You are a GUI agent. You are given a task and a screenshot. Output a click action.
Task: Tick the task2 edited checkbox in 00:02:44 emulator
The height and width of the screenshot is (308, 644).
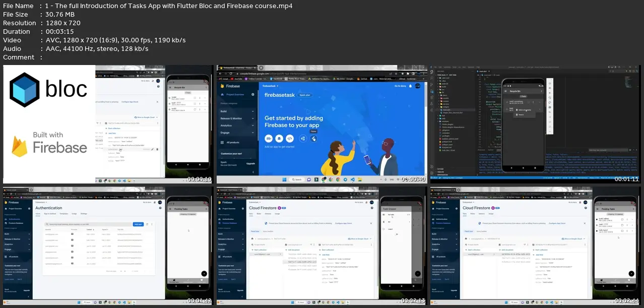coord(622,219)
